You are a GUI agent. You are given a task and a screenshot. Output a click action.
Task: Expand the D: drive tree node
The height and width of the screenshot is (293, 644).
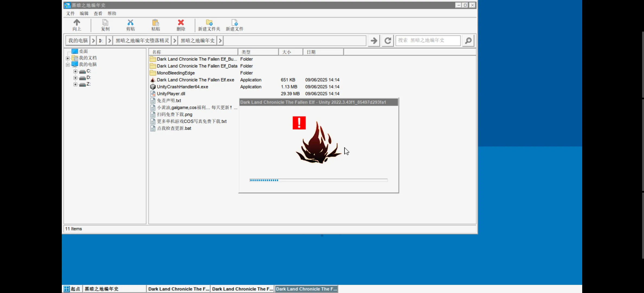click(75, 78)
